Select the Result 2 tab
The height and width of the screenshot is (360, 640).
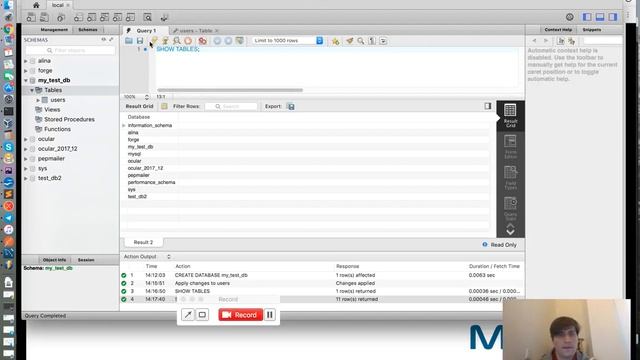pyautogui.click(x=143, y=242)
